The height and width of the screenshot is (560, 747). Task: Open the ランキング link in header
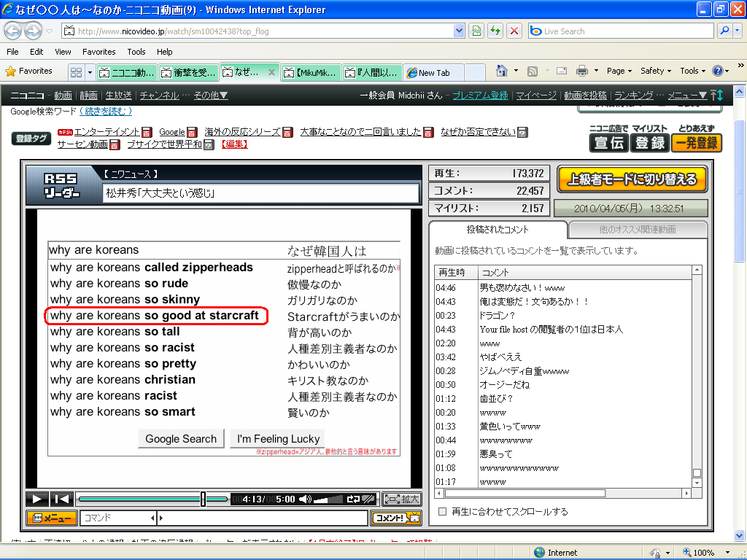click(x=634, y=96)
